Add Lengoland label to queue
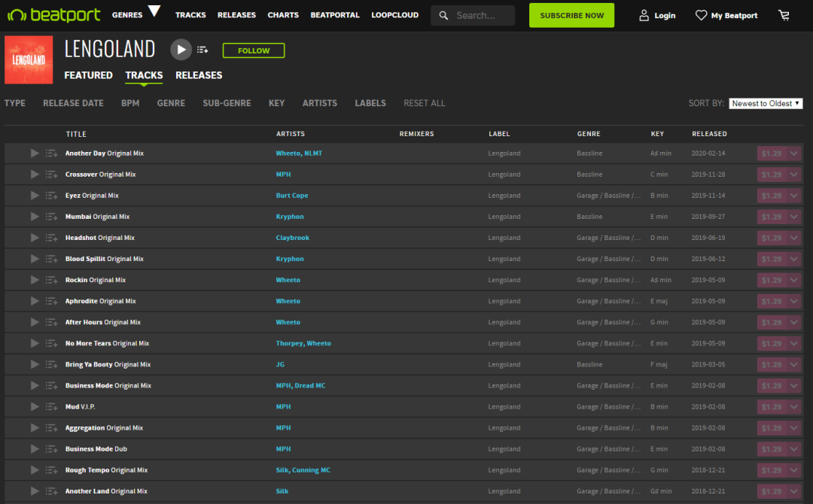This screenshot has width=813, height=504. pyautogui.click(x=202, y=50)
